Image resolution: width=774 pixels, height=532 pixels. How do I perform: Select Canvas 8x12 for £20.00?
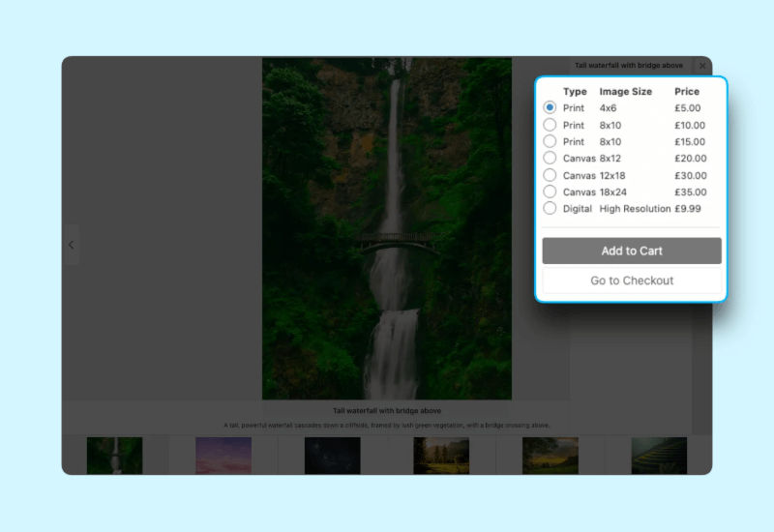pyautogui.click(x=550, y=158)
